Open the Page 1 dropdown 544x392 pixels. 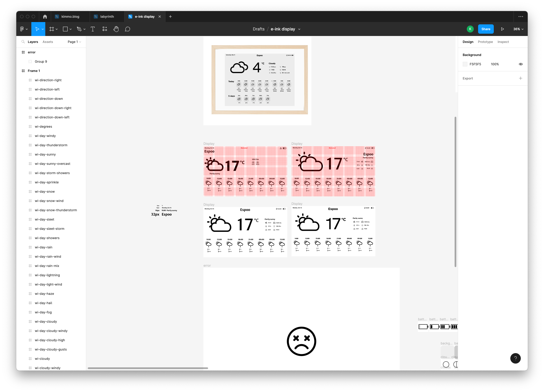tap(74, 42)
